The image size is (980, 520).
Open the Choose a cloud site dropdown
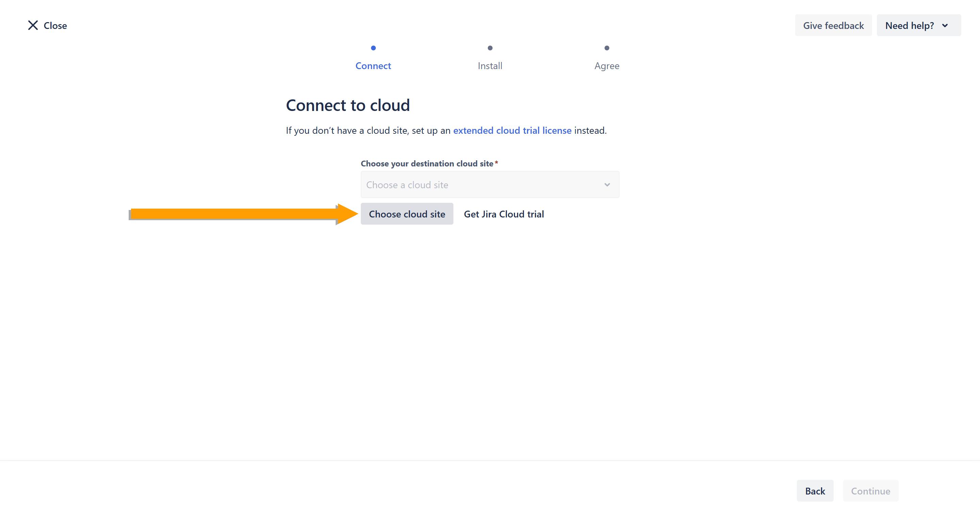pyautogui.click(x=483, y=184)
